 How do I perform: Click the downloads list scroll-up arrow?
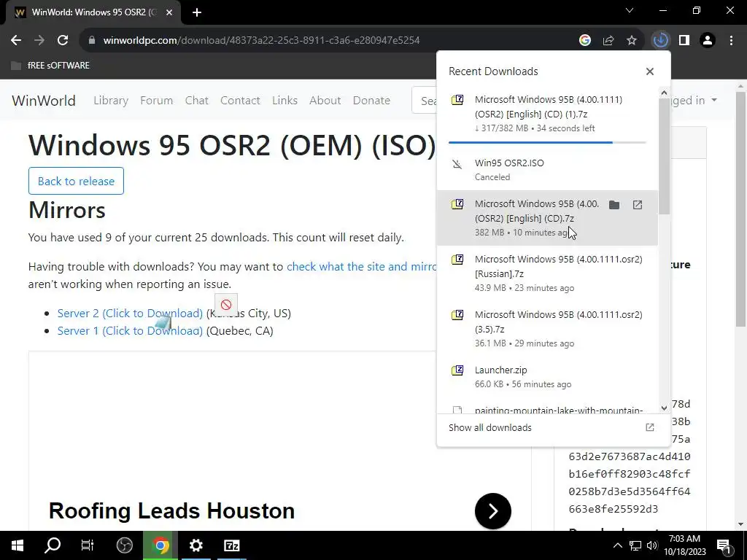pos(664,93)
